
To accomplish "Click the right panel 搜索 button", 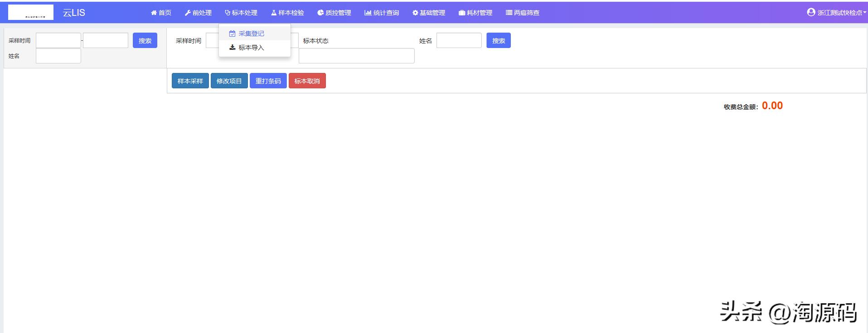I will [499, 40].
